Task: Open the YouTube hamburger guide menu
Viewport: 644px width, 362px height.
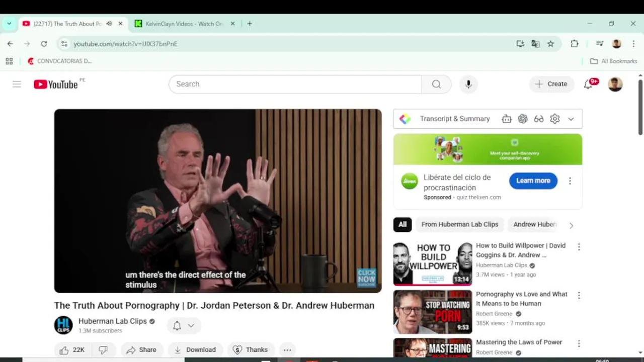Action: point(17,84)
